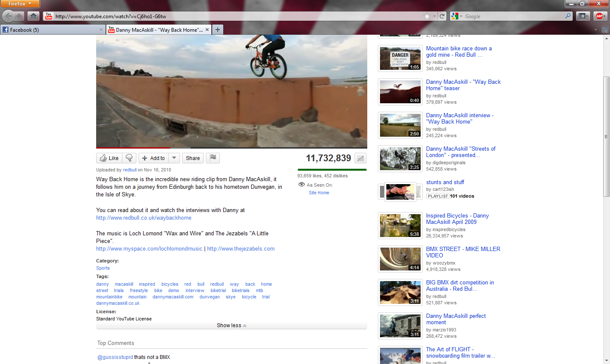This screenshot has height=364, width=610.
Task: Click the thumbs-down dislike icon
Action: point(129,158)
